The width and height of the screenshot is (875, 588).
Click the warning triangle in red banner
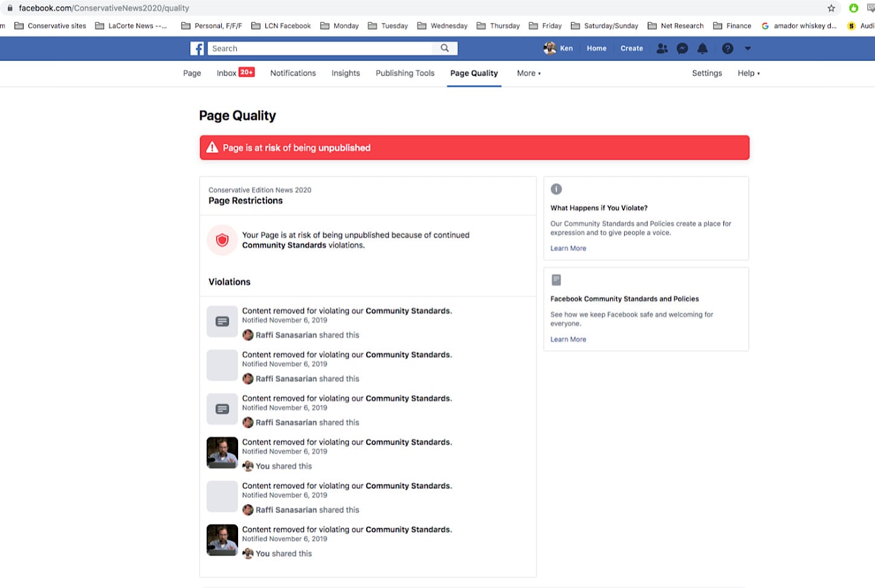(212, 147)
